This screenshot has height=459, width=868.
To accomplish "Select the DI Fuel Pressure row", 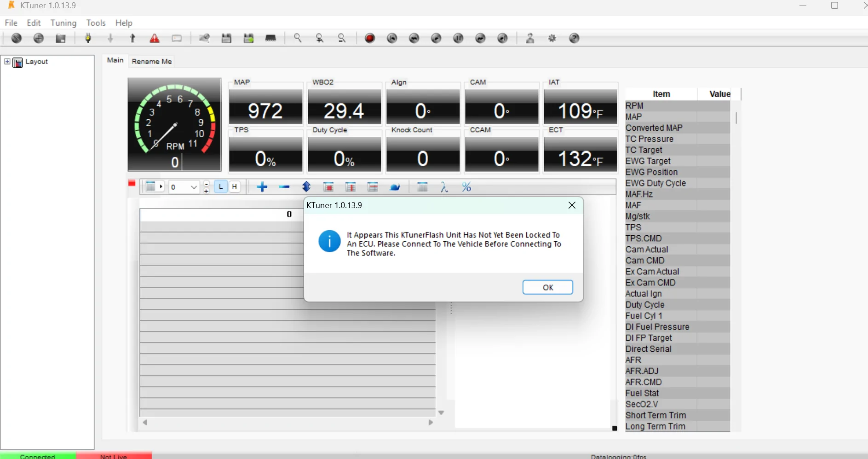I will click(x=678, y=327).
